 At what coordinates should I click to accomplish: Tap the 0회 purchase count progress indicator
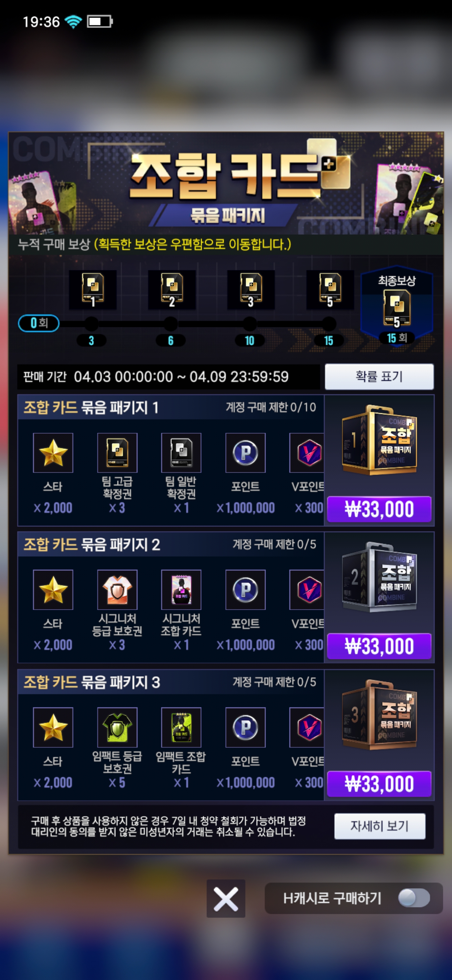click(x=39, y=324)
